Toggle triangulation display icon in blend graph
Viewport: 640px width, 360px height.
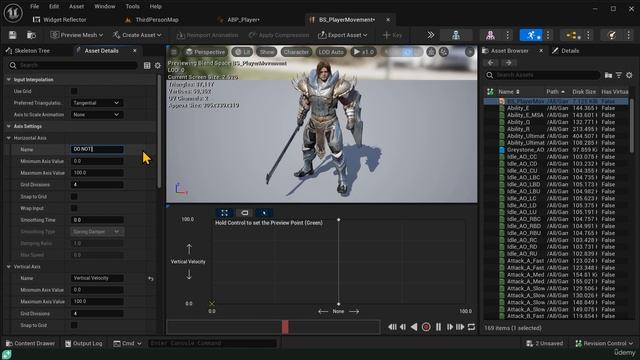264,213
